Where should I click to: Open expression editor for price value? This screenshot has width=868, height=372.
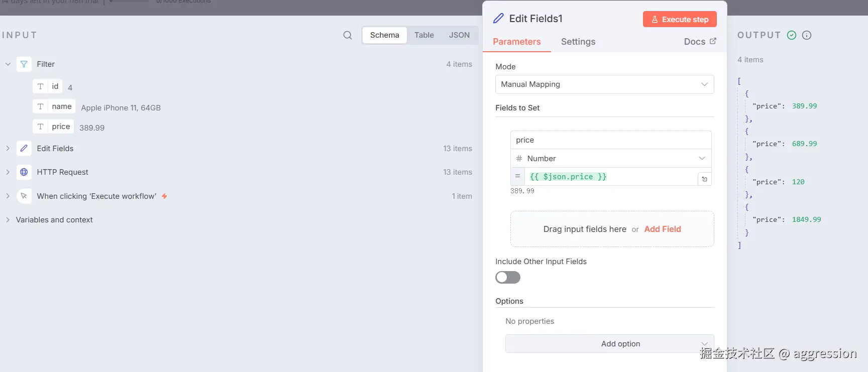pyautogui.click(x=705, y=179)
